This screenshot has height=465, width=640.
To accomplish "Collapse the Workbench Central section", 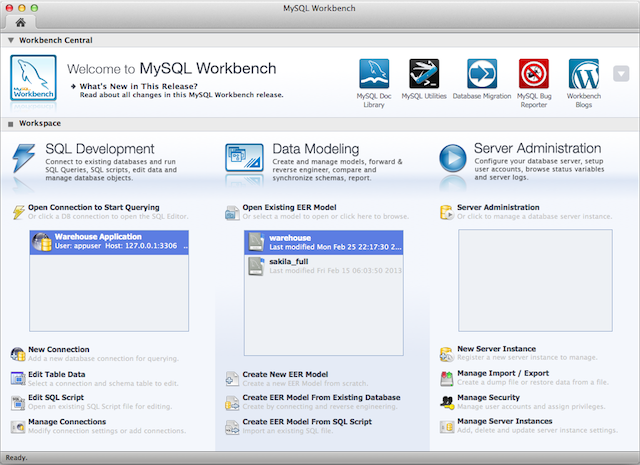I will [x=10, y=41].
